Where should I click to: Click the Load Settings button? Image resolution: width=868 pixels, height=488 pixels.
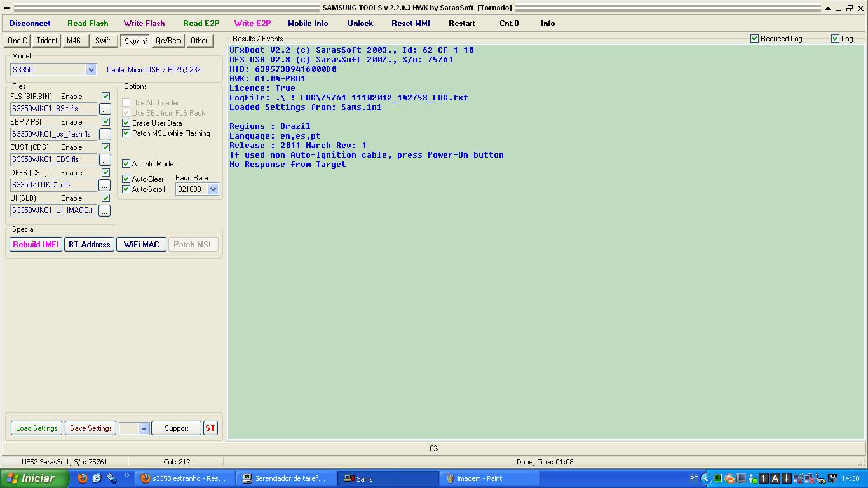click(x=36, y=428)
